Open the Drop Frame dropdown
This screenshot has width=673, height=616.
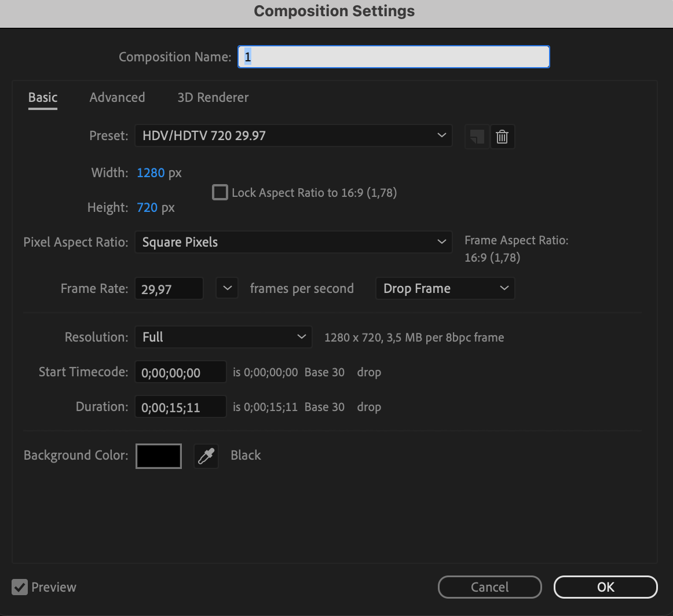(445, 288)
